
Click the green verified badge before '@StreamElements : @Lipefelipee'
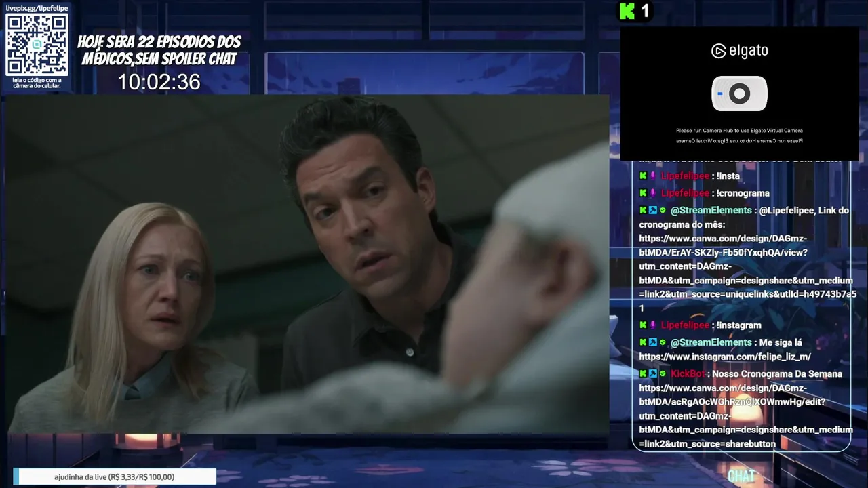coord(663,211)
